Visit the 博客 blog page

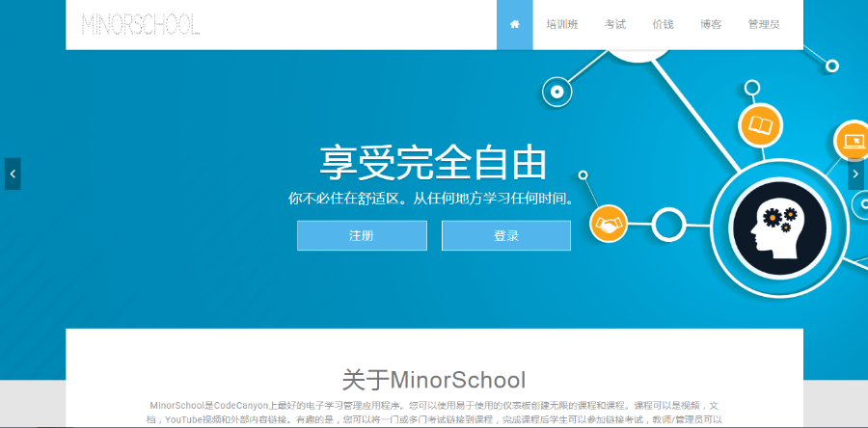711,25
